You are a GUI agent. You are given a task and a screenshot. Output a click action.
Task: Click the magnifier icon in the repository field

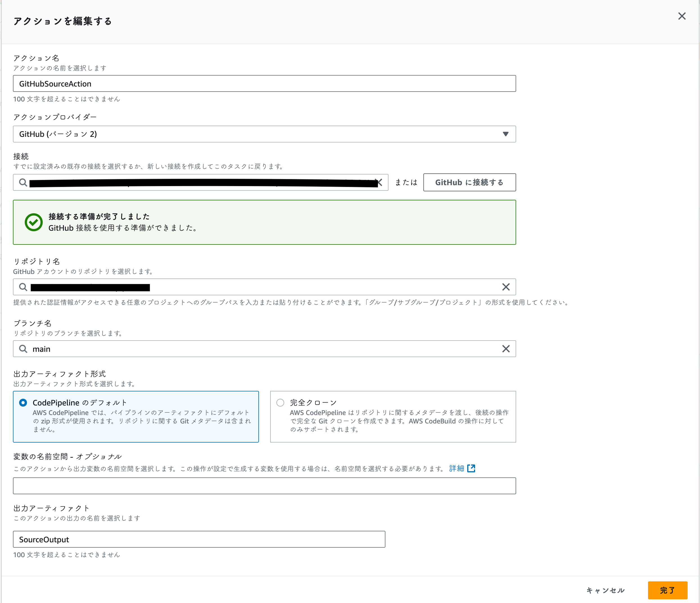click(x=23, y=287)
